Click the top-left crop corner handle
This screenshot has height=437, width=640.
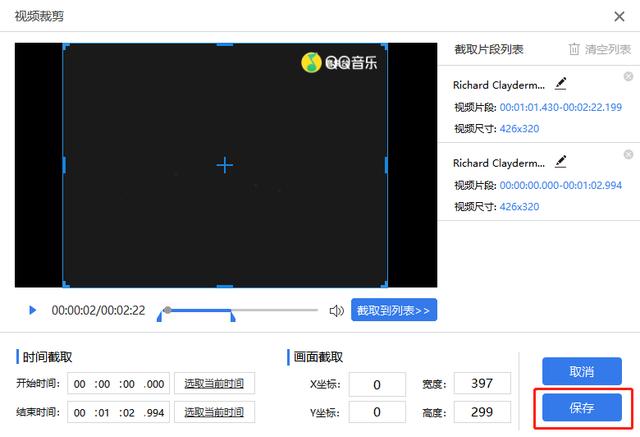[65, 45]
